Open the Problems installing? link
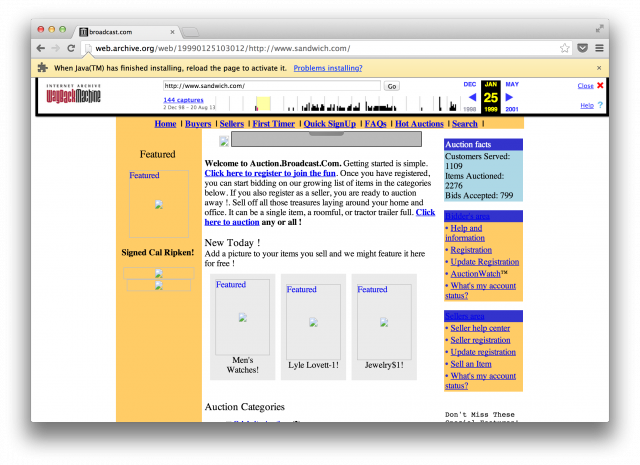This screenshot has width=640, height=465. [328, 68]
